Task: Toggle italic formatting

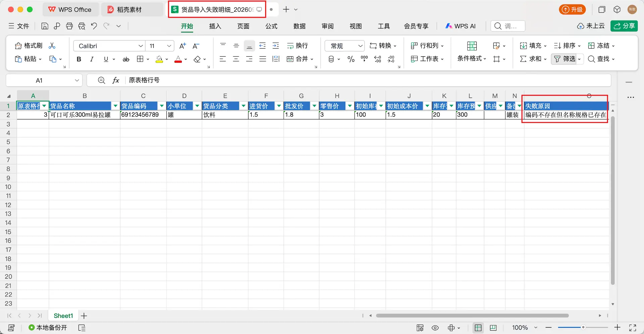Action: pyautogui.click(x=92, y=59)
